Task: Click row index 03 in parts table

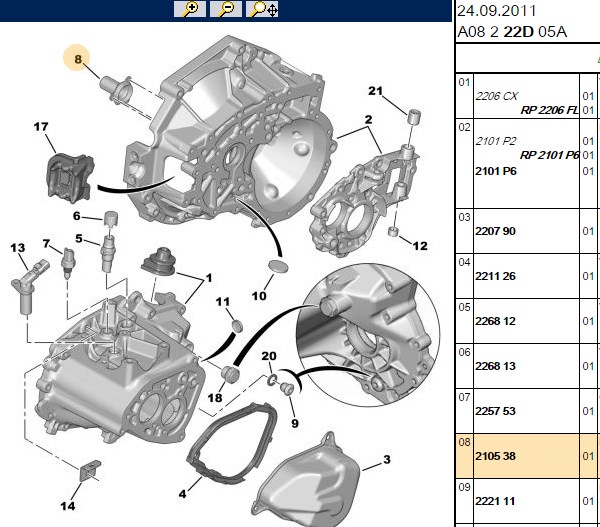Action: point(464,217)
